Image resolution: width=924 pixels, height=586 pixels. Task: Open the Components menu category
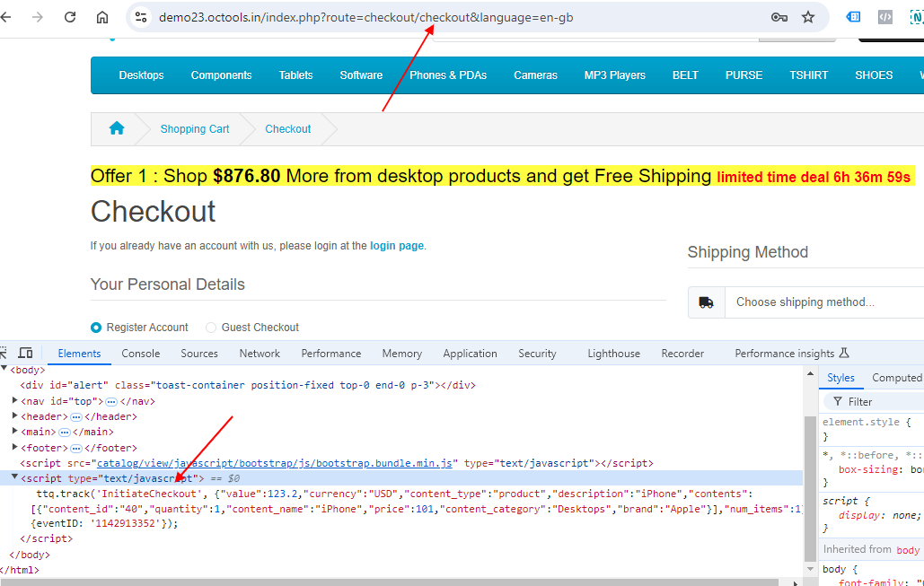click(221, 75)
